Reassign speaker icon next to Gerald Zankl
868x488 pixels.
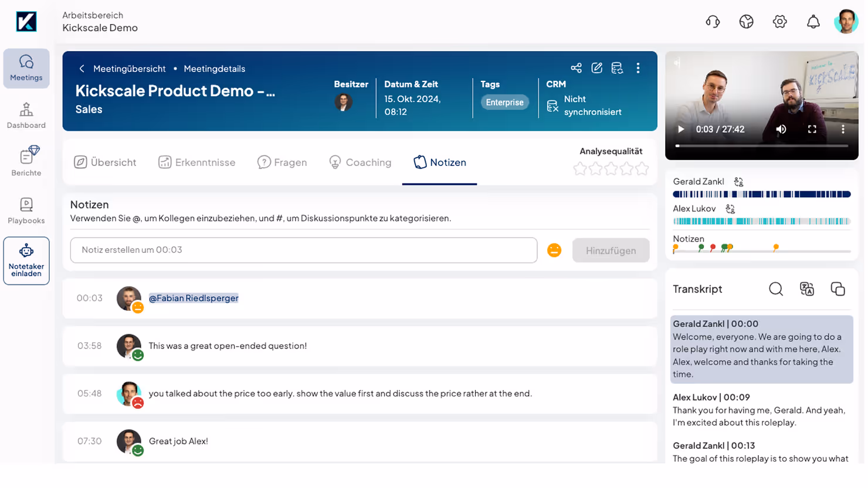point(738,182)
